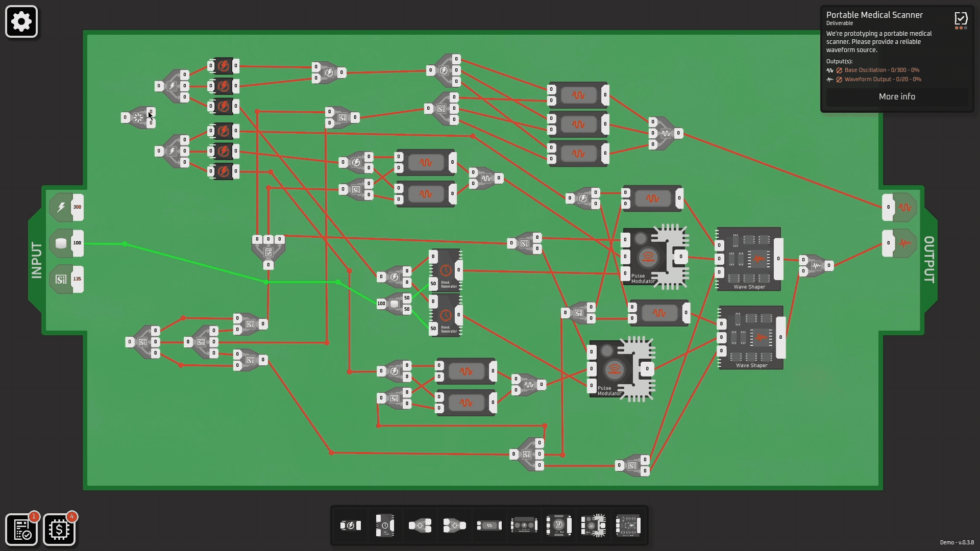
Task: Pick the three-dial amplifier module from the parts toolbar
Action: 524,525
